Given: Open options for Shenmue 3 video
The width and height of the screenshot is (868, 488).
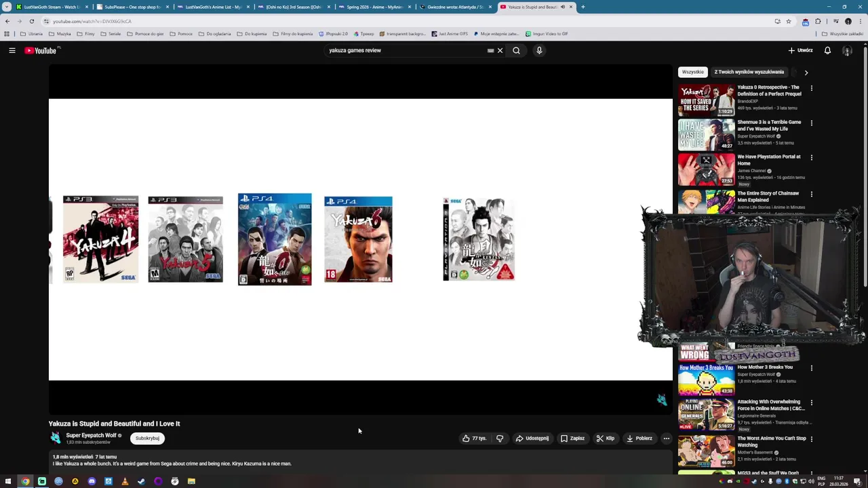Looking at the screenshot, I should 811,123.
